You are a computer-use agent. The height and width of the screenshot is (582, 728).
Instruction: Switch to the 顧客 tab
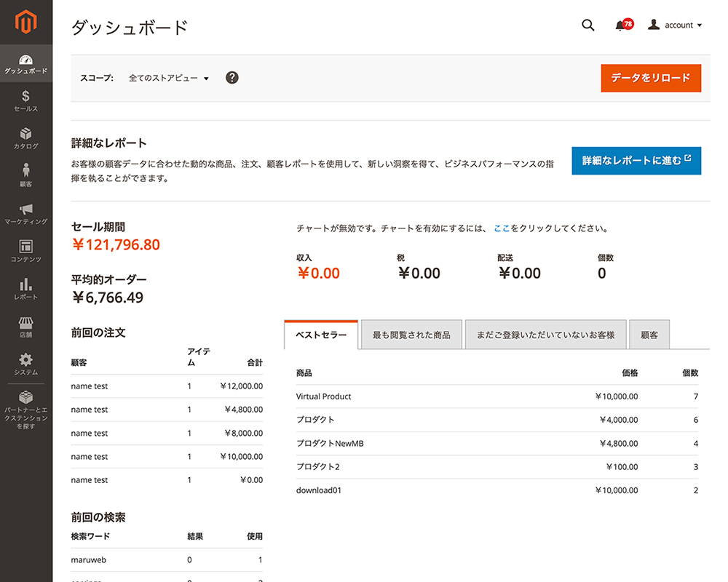tap(649, 335)
